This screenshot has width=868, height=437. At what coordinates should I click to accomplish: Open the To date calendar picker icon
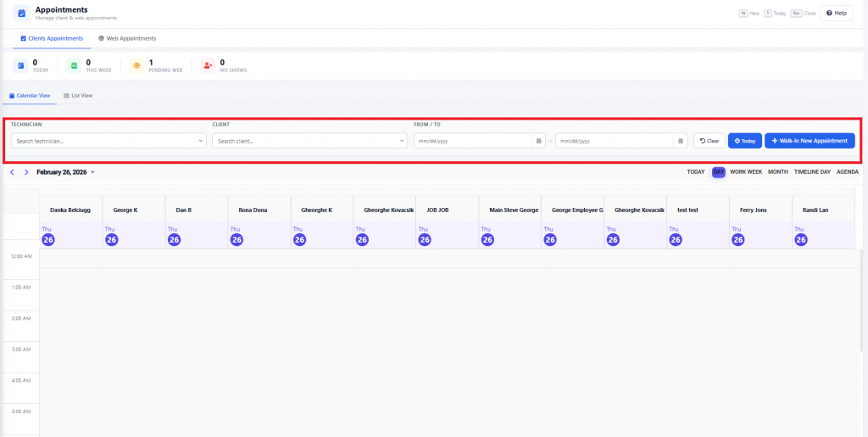pyautogui.click(x=680, y=141)
